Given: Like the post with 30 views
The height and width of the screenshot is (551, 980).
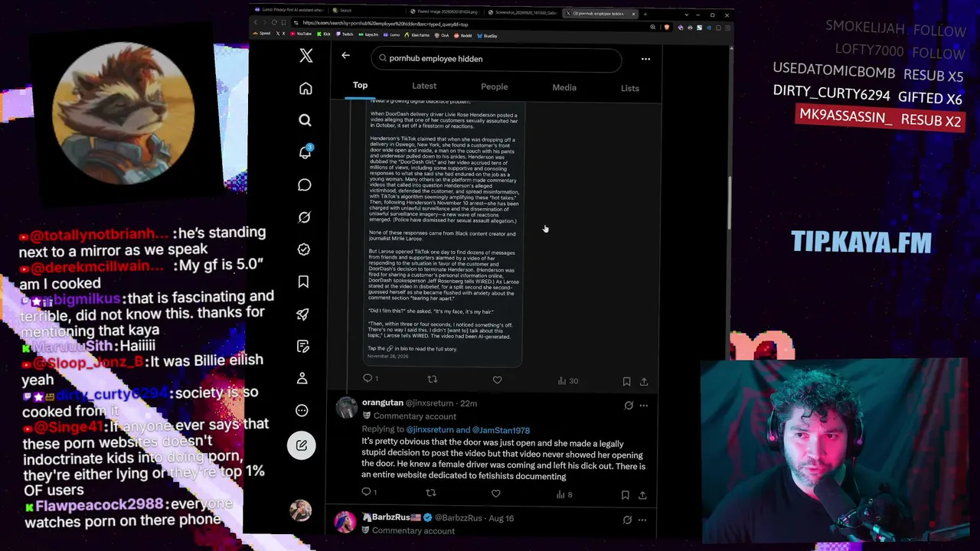Looking at the screenshot, I should pyautogui.click(x=497, y=380).
